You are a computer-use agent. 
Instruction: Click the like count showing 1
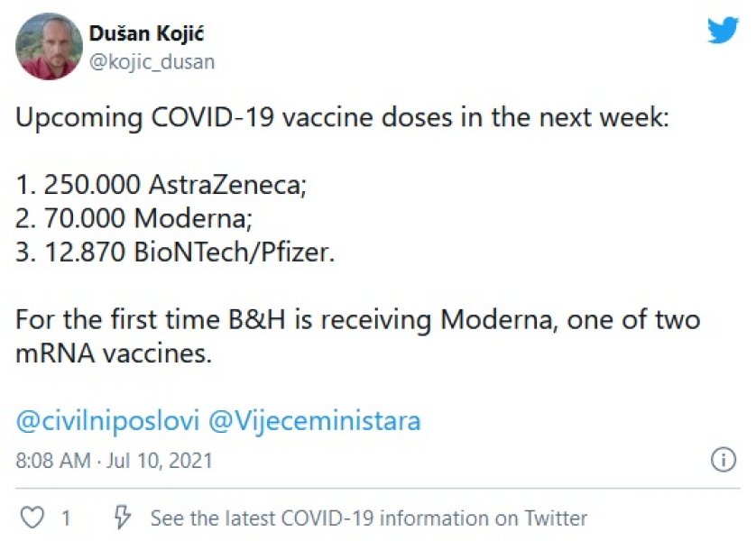click(x=62, y=517)
